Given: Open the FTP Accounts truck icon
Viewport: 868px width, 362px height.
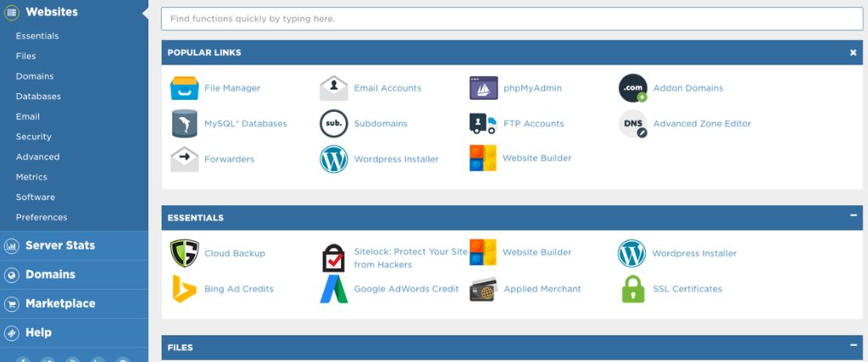Looking at the screenshot, I should [x=483, y=124].
